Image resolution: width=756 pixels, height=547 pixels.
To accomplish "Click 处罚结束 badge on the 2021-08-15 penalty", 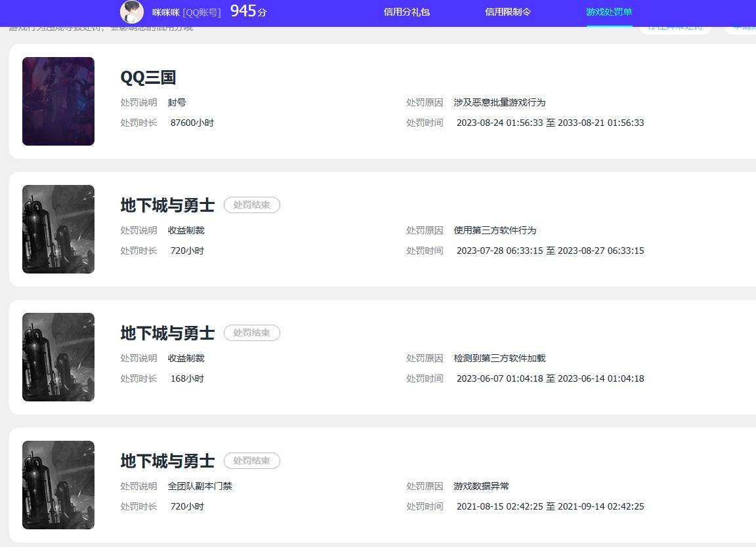I will tap(252, 460).
